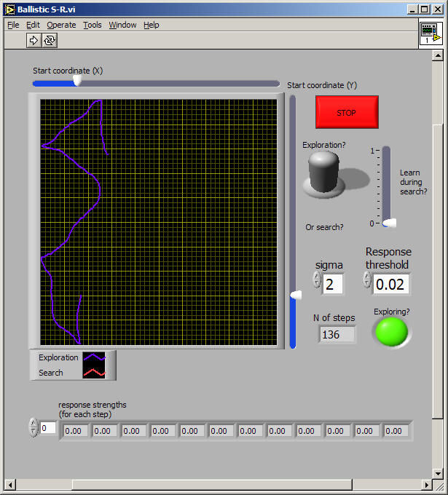Minimize the Ballistic S-R.vi window

(x=412, y=9)
